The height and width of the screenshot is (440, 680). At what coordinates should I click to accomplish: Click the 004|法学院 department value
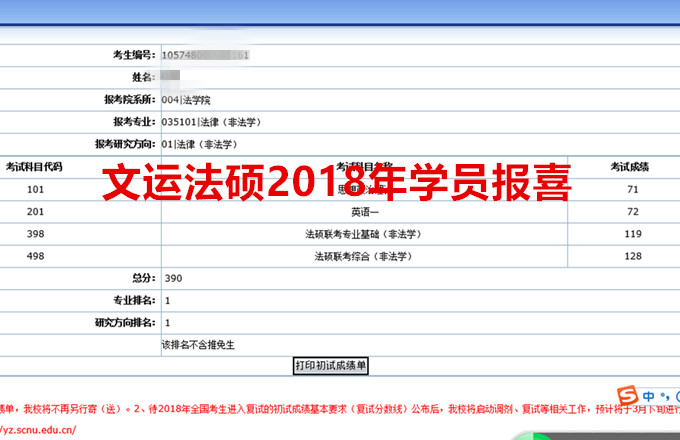186,100
